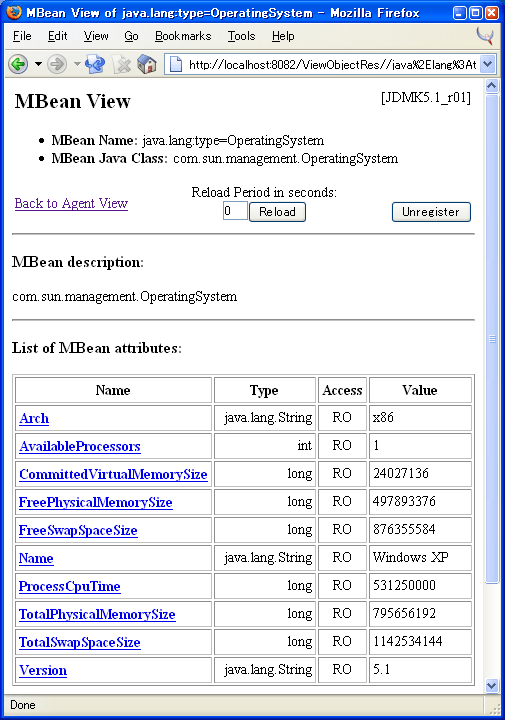Click the Stop loading toolbar icon

[x=122, y=65]
